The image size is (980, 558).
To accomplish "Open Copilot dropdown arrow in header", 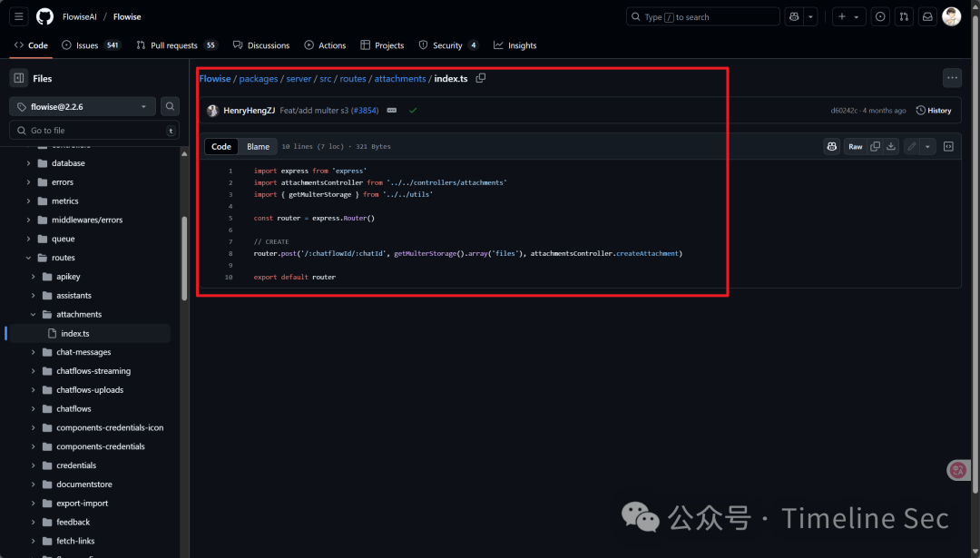I will pyautogui.click(x=810, y=17).
